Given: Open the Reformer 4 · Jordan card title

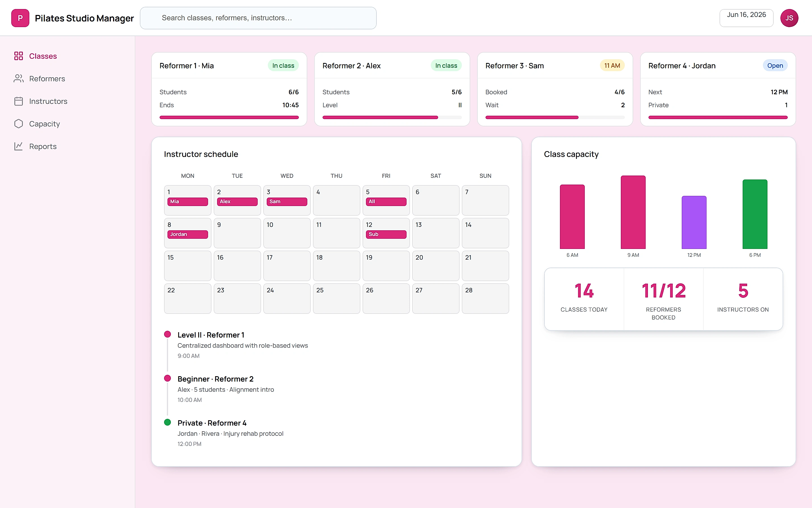Looking at the screenshot, I should pyautogui.click(x=682, y=65).
